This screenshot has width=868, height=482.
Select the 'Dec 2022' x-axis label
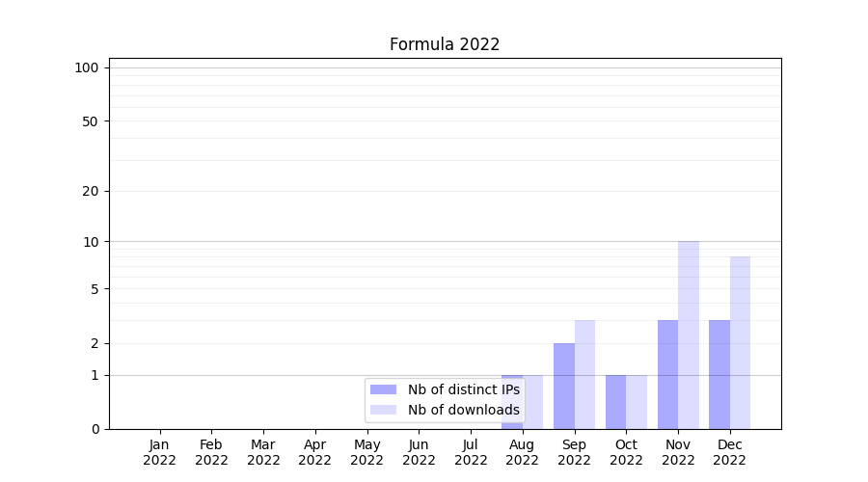[729, 452]
